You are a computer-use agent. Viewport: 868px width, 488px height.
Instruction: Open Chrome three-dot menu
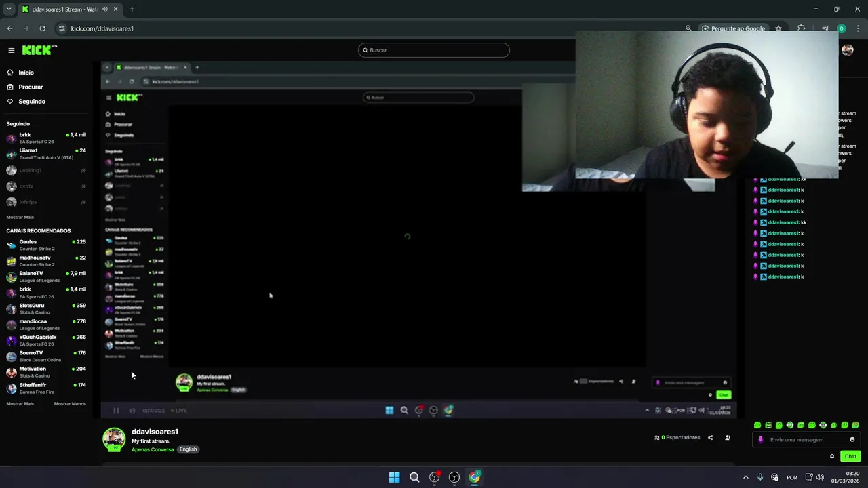pyautogui.click(x=857, y=28)
